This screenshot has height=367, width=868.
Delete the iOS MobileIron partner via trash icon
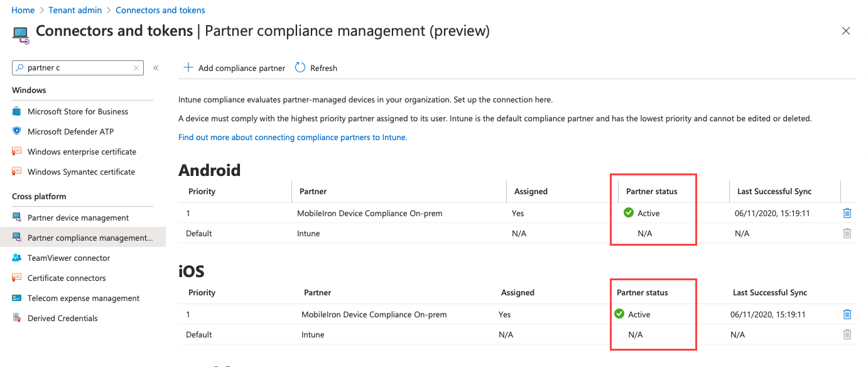[x=847, y=314]
